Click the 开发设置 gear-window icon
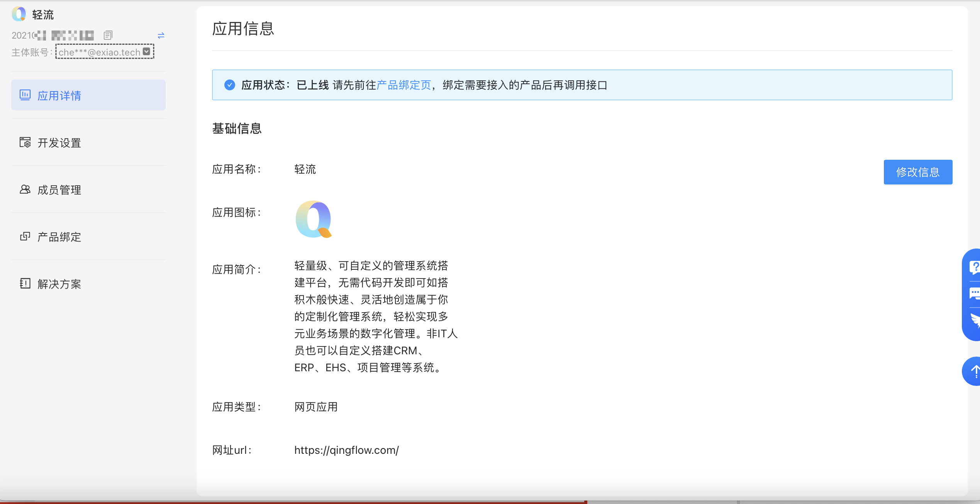The width and height of the screenshot is (980, 504). (x=25, y=142)
